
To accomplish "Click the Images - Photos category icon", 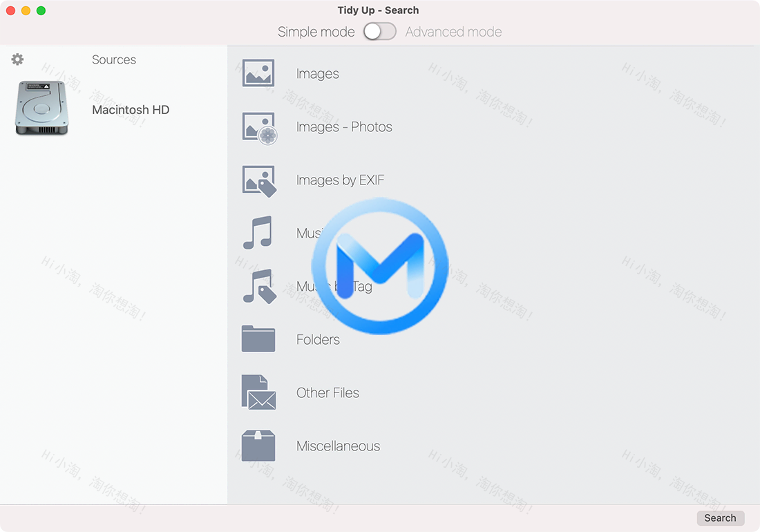I will (259, 129).
